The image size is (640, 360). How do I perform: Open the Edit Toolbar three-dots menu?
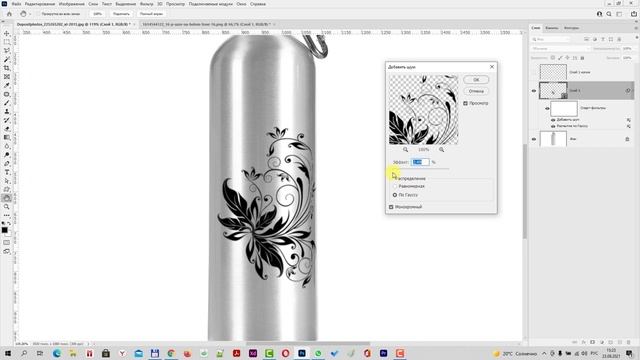(x=7, y=215)
